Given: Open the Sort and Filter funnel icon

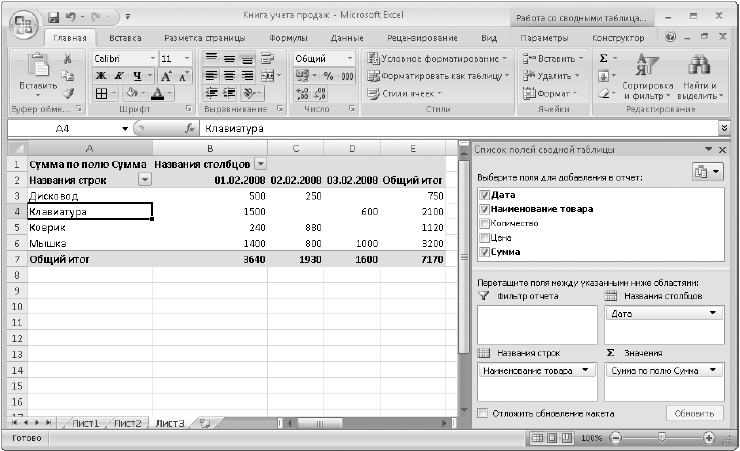Looking at the screenshot, I should [647, 64].
